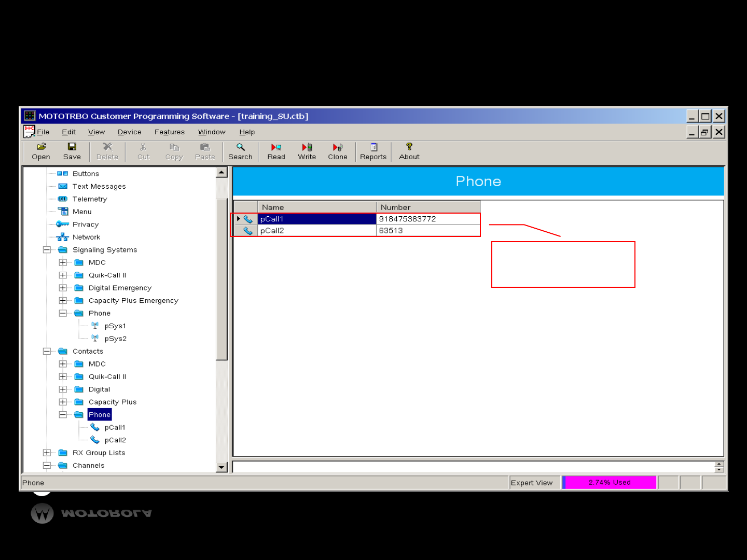Image resolution: width=747 pixels, height=560 pixels.
Task: Expand the Digital contacts node
Action: tap(63, 389)
